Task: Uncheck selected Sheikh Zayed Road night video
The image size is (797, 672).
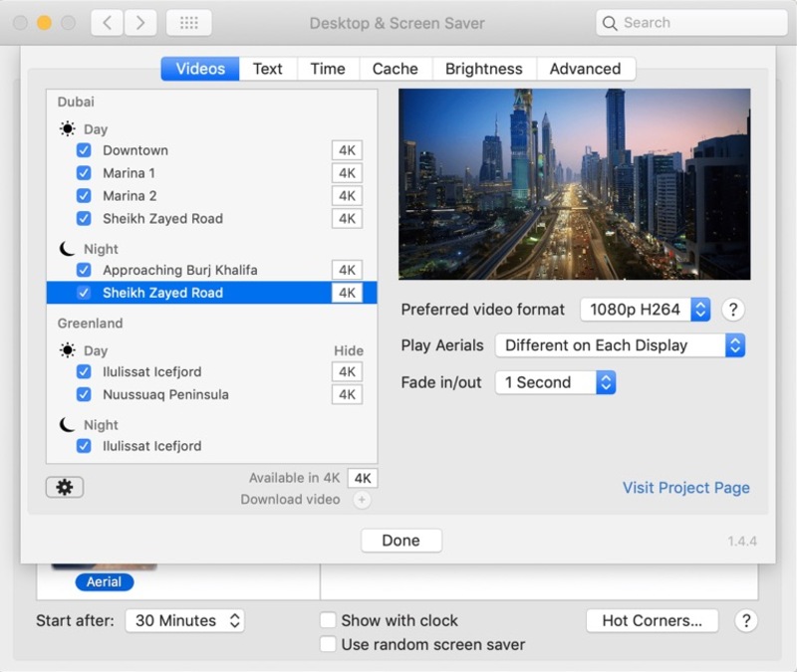Action: 84,293
